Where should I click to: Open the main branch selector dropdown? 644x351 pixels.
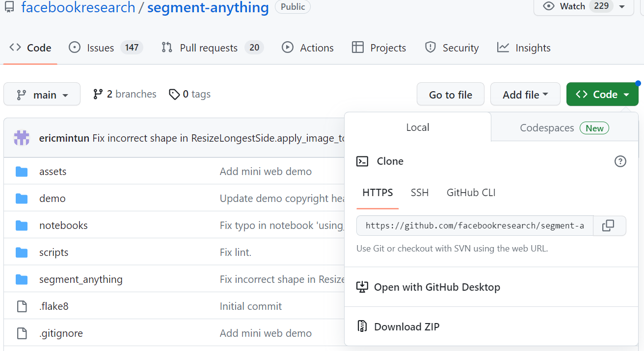pyautogui.click(x=42, y=94)
